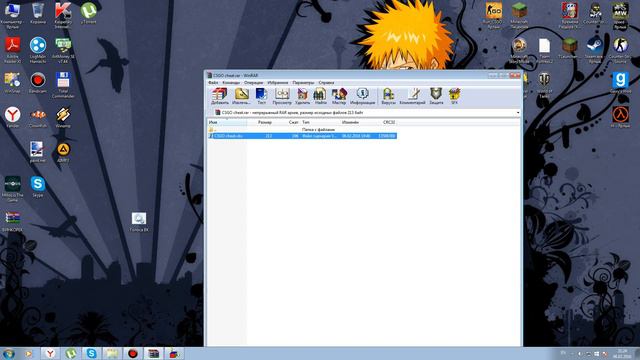The width and height of the screenshot is (640, 360).
Task: Select the WinSnap desktop icon
Action: [x=12, y=83]
